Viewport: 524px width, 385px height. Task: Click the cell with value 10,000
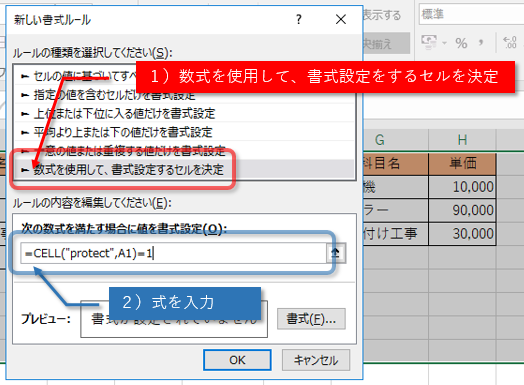click(462, 186)
